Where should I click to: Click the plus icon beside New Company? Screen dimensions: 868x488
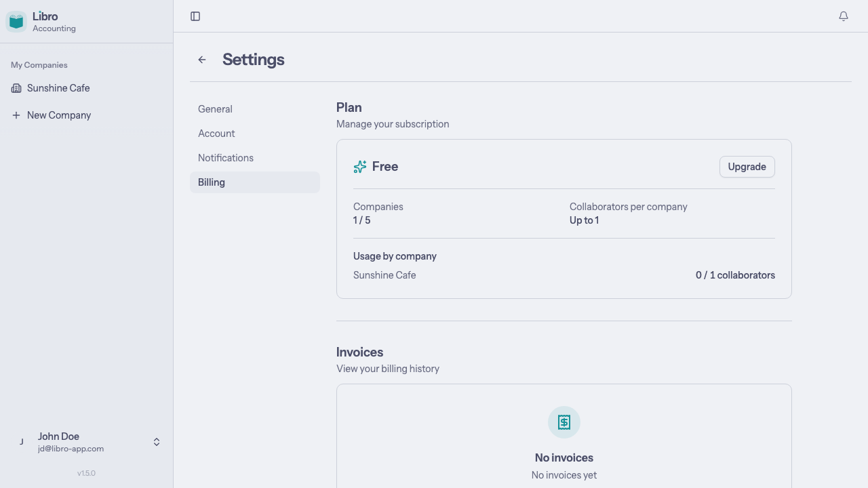click(16, 115)
